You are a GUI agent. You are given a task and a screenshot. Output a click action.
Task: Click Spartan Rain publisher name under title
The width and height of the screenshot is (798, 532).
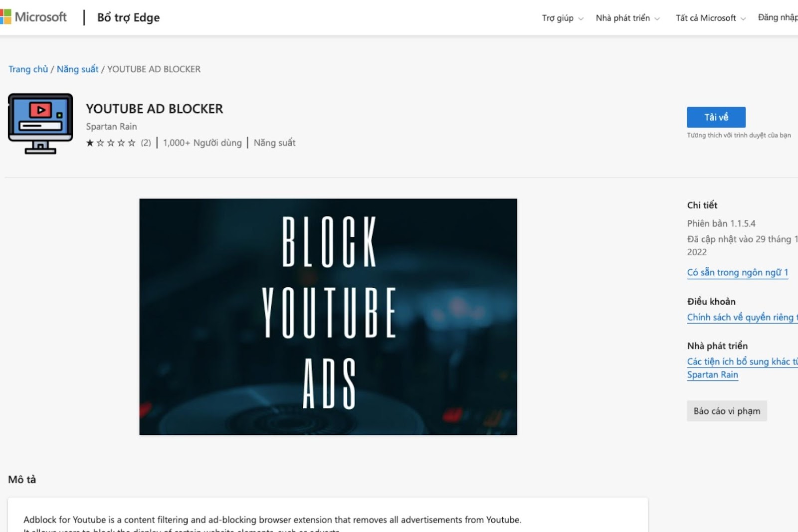(111, 127)
